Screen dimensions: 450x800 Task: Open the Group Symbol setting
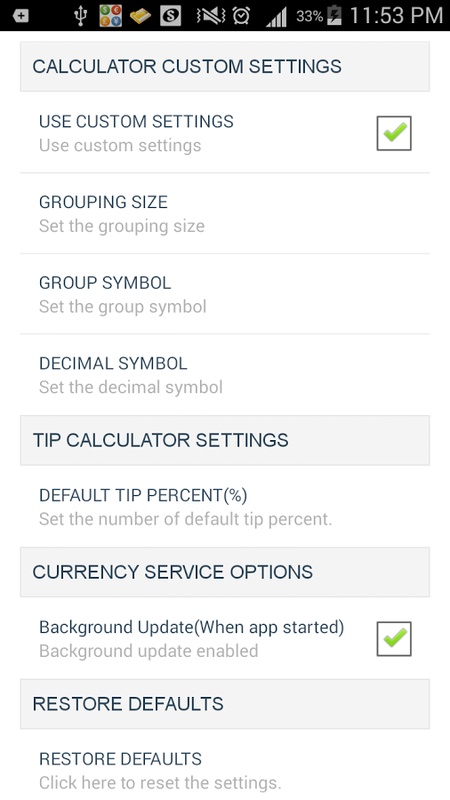coord(225,294)
